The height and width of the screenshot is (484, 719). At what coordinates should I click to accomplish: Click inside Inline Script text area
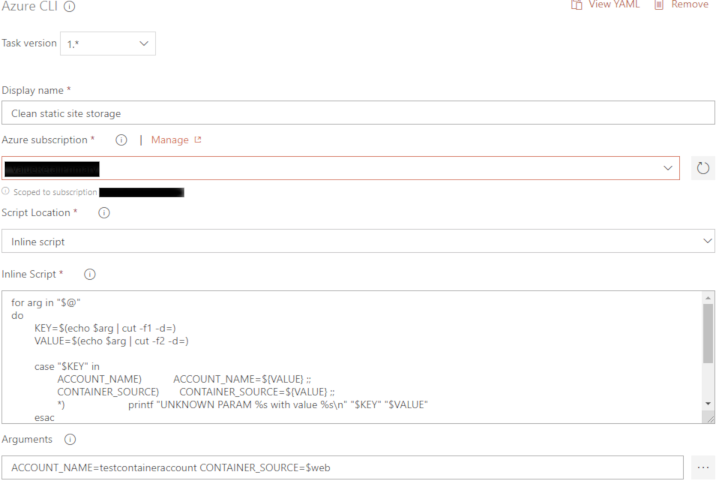(352, 357)
